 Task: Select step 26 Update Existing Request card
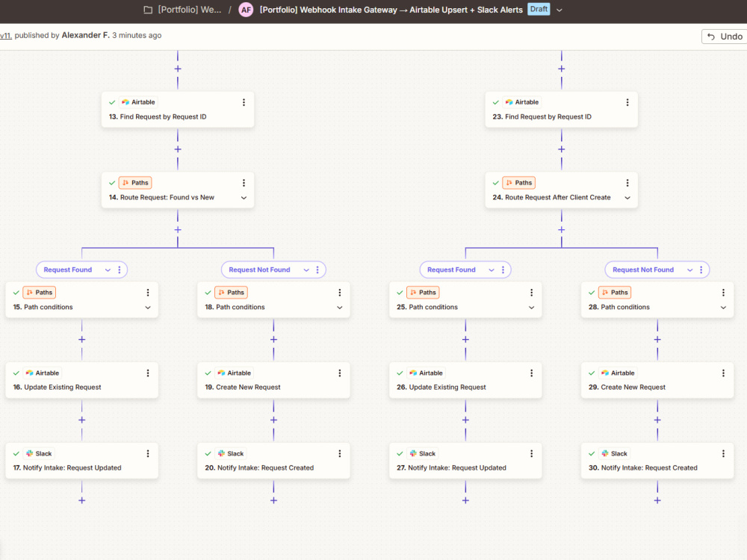pos(465,381)
